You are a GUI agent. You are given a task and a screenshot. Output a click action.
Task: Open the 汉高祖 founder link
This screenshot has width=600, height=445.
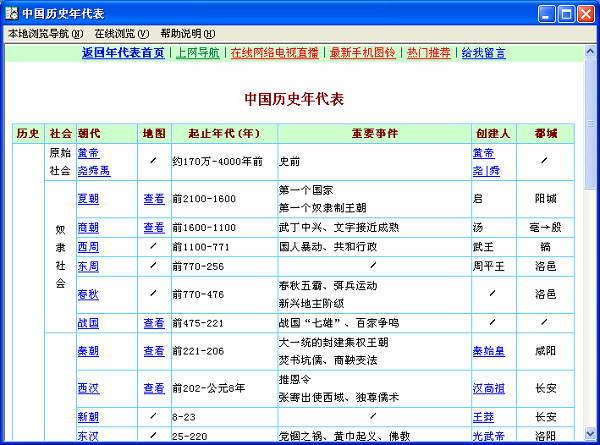[x=489, y=388]
